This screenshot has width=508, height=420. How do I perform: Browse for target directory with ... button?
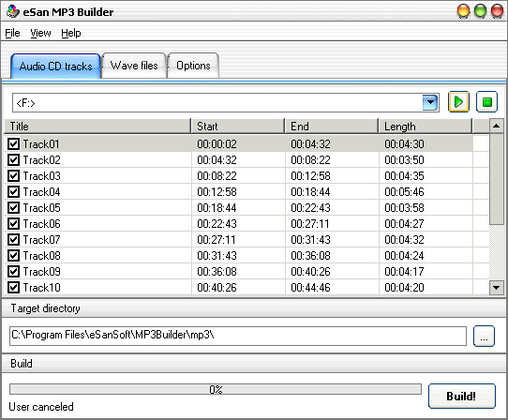[x=484, y=336]
